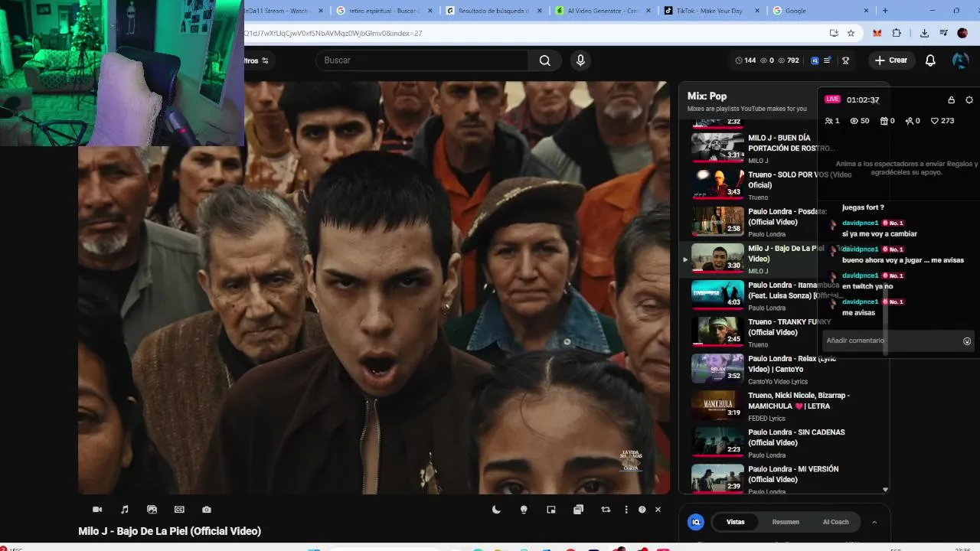980x551 pixels.
Task: Open the three-dot options under the video
Action: (x=626, y=510)
